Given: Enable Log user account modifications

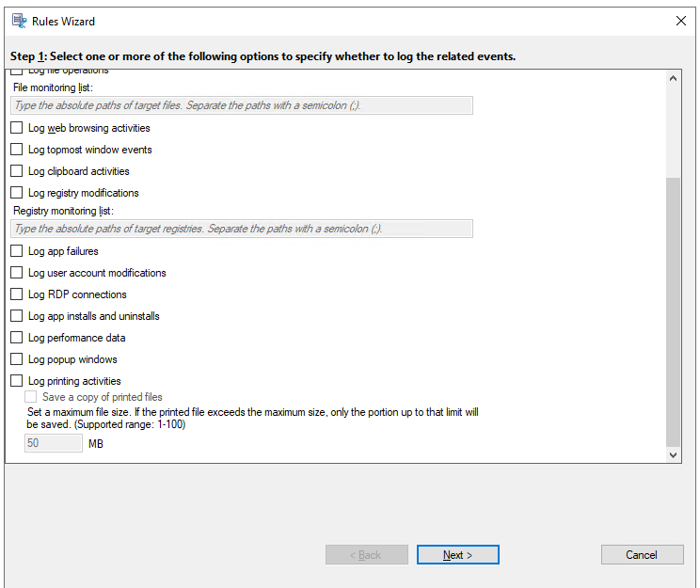Looking at the screenshot, I should click(x=17, y=273).
